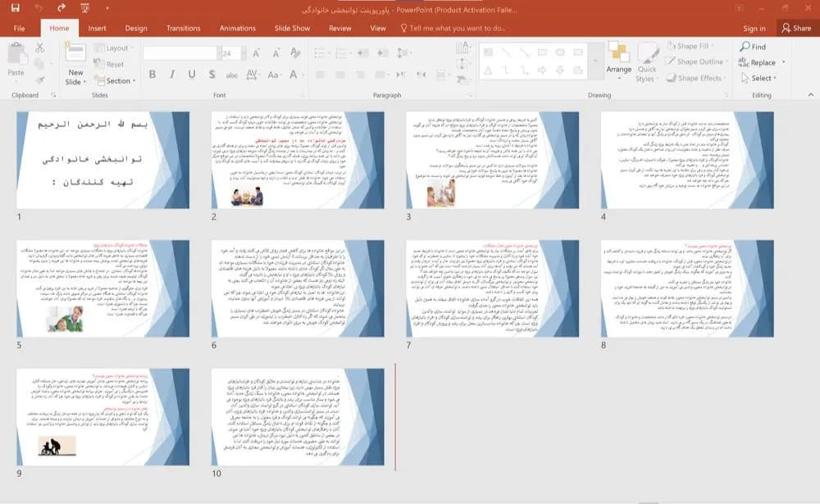Toggle Bold formatting

click(153, 75)
